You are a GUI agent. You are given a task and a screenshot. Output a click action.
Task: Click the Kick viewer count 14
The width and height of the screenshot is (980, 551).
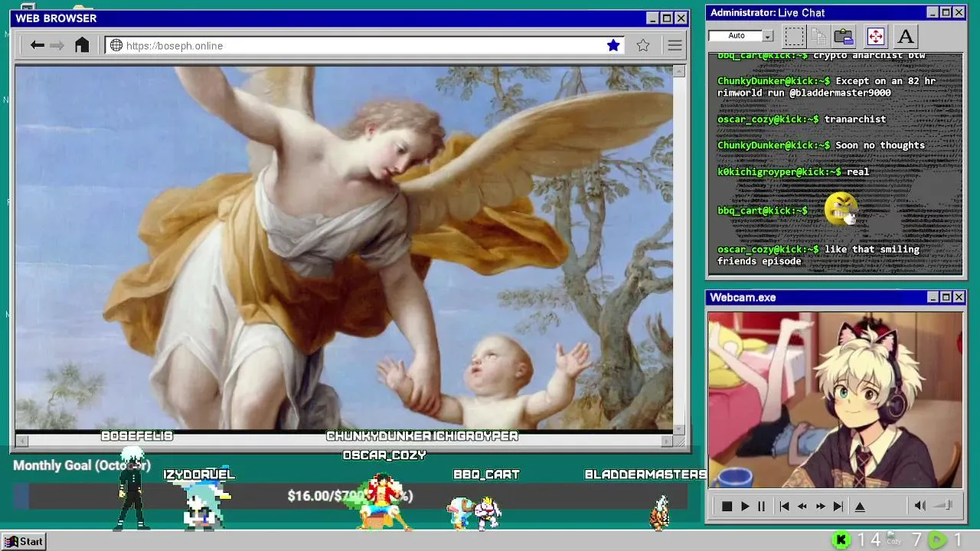click(869, 540)
